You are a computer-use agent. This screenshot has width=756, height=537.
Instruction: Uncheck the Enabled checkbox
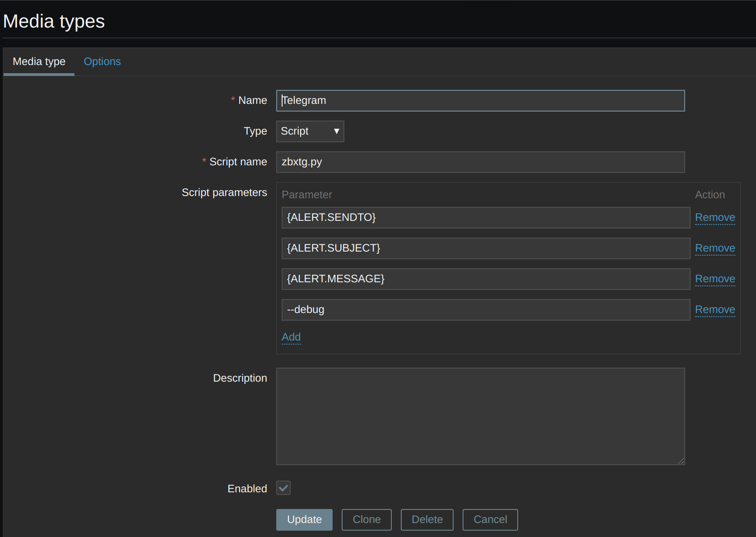[x=283, y=488]
